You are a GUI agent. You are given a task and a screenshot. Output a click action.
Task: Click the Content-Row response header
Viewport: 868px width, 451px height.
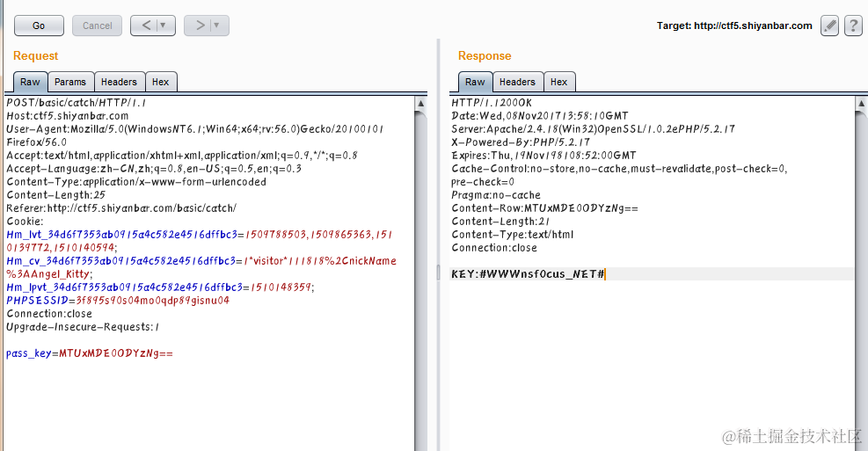pyautogui.click(x=544, y=208)
